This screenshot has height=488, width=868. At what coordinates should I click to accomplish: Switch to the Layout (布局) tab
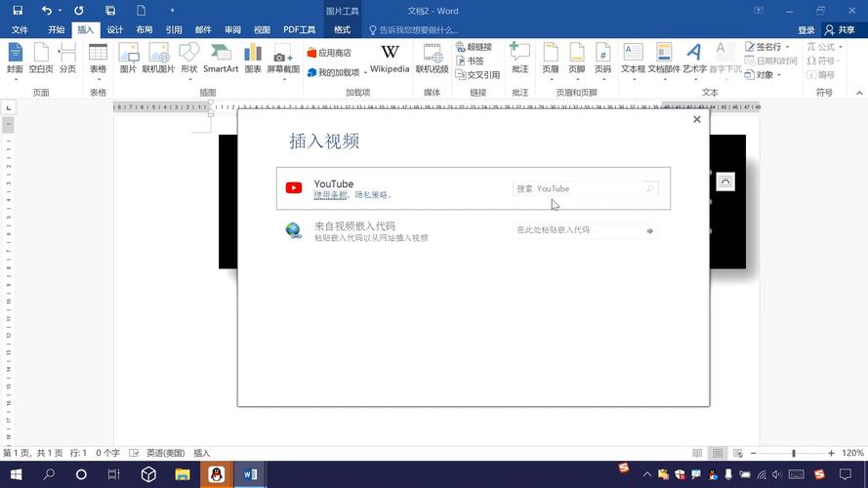click(144, 30)
